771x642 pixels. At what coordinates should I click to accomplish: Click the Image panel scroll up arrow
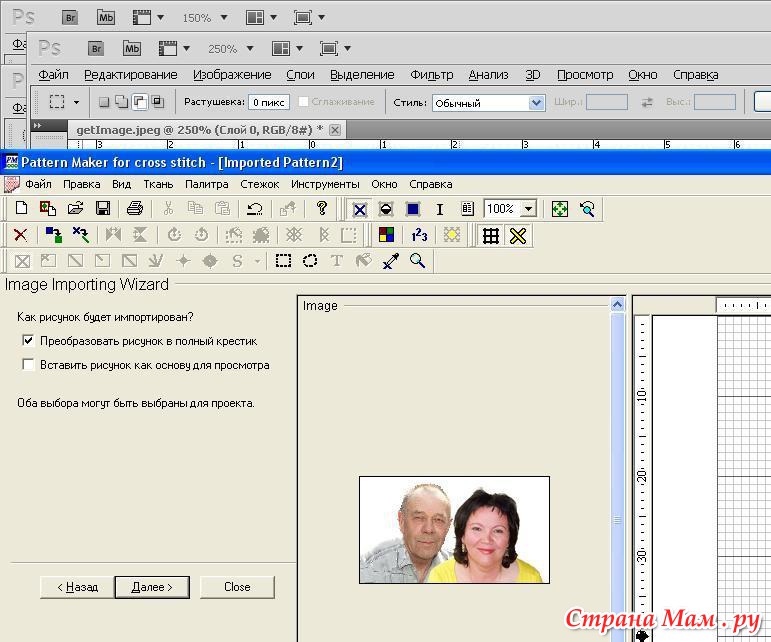click(617, 305)
